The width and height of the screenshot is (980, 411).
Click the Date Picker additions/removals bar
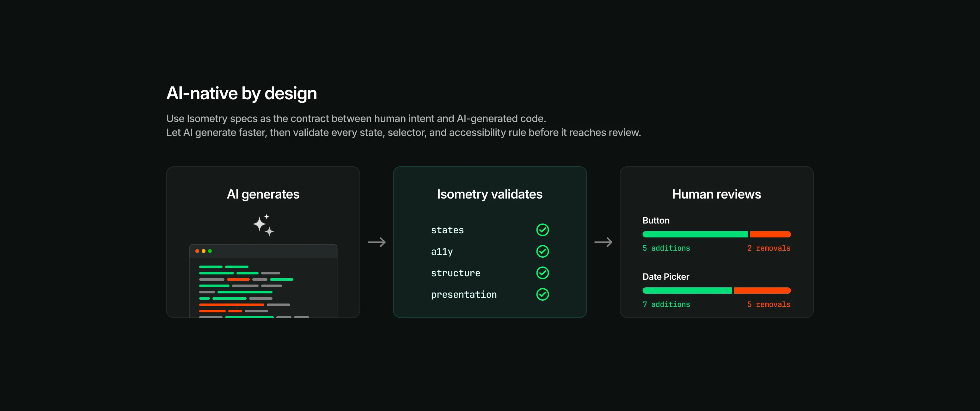(x=716, y=291)
